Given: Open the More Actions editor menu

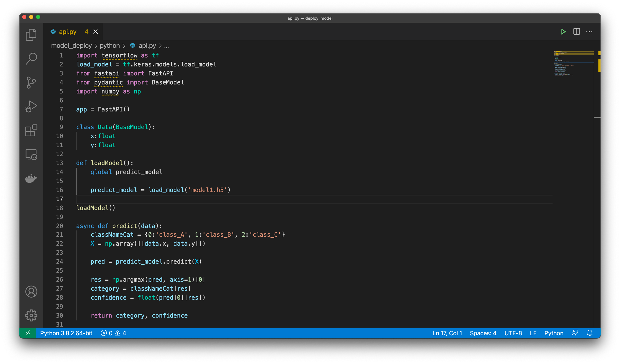Looking at the screenshot, I should 589,32.
